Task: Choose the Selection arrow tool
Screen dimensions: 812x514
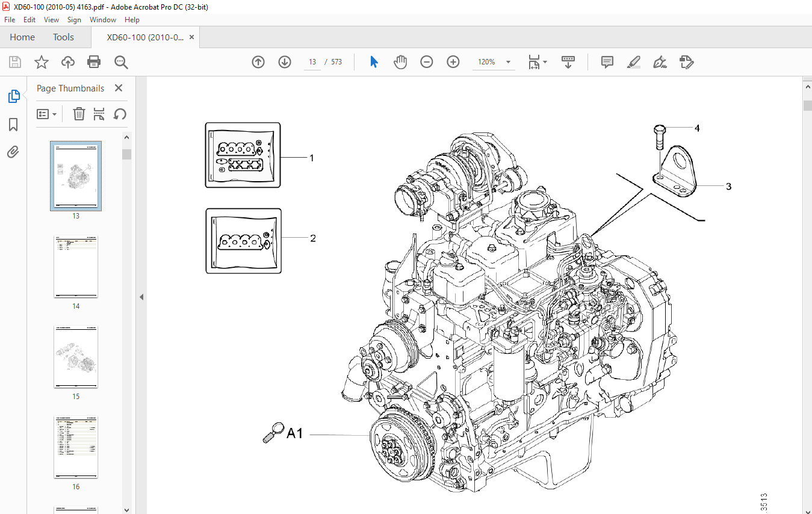Action: point(374,62)
